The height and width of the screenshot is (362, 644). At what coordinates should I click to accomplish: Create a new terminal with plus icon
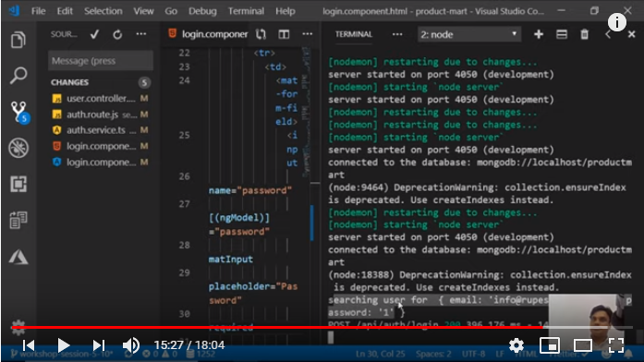coord(539,34)
